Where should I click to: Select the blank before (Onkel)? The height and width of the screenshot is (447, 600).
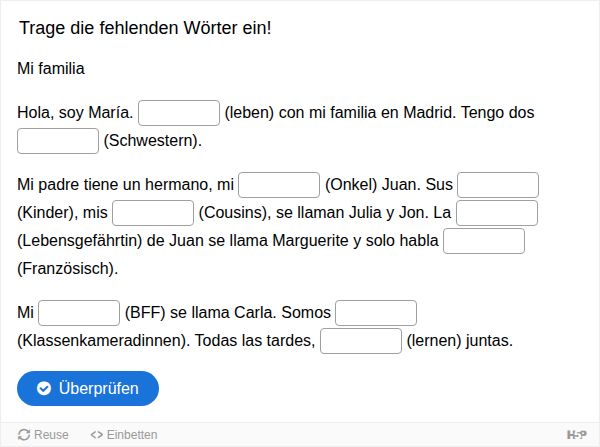(279, 185)
